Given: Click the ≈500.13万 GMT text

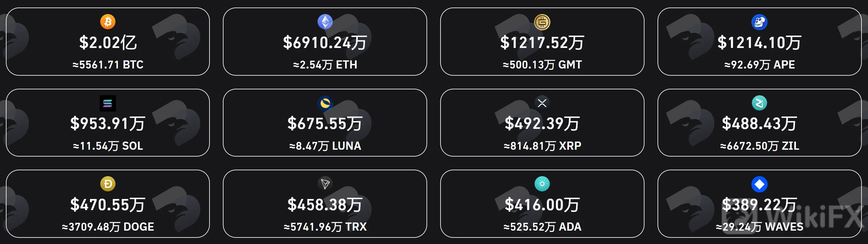Looking at the screenshot, I should point(542,65).
